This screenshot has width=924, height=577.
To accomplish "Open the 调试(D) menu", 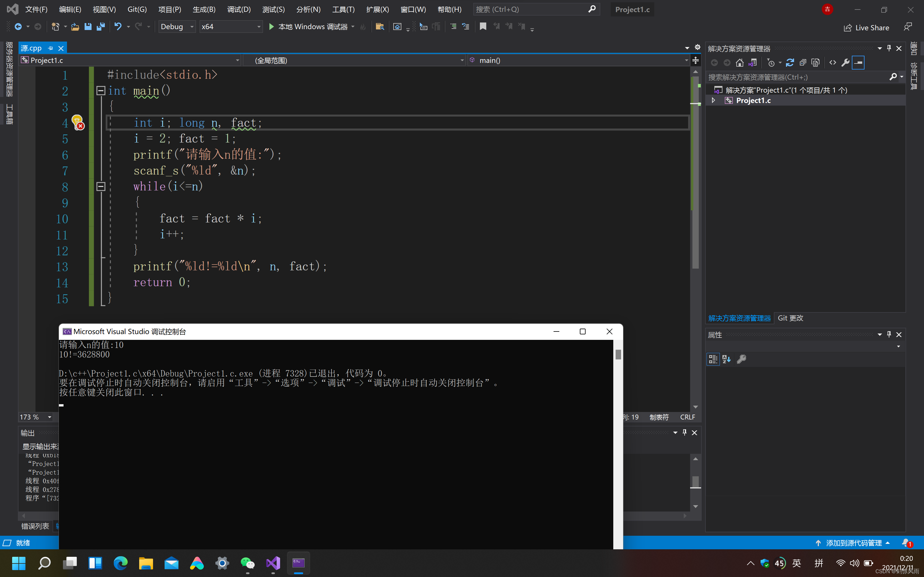I will click(239, 9).
